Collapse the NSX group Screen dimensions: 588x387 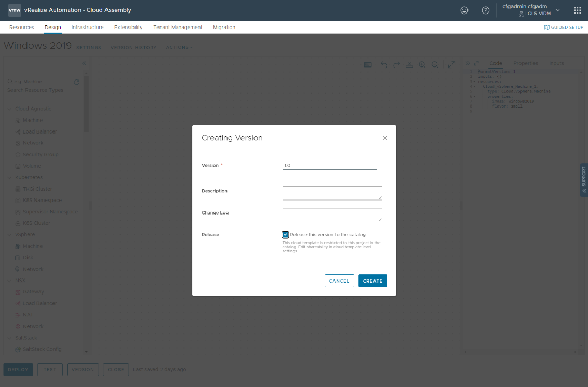pyautogui.click(x=9, y=281)
